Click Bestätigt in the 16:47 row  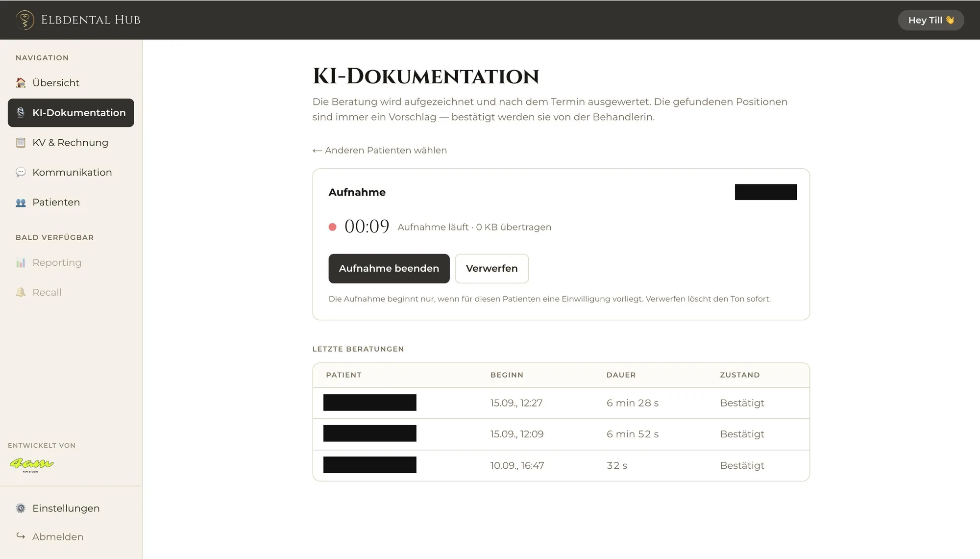coord(742,466)
